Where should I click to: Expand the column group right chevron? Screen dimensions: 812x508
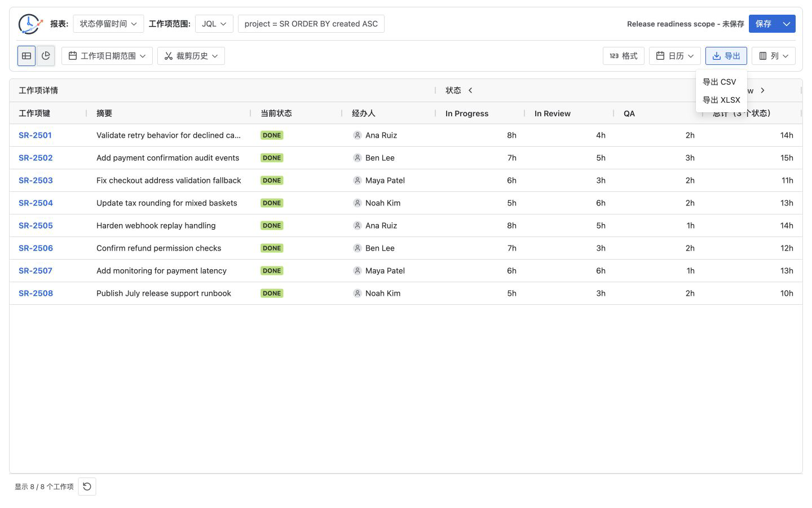[x=762, y=90]
